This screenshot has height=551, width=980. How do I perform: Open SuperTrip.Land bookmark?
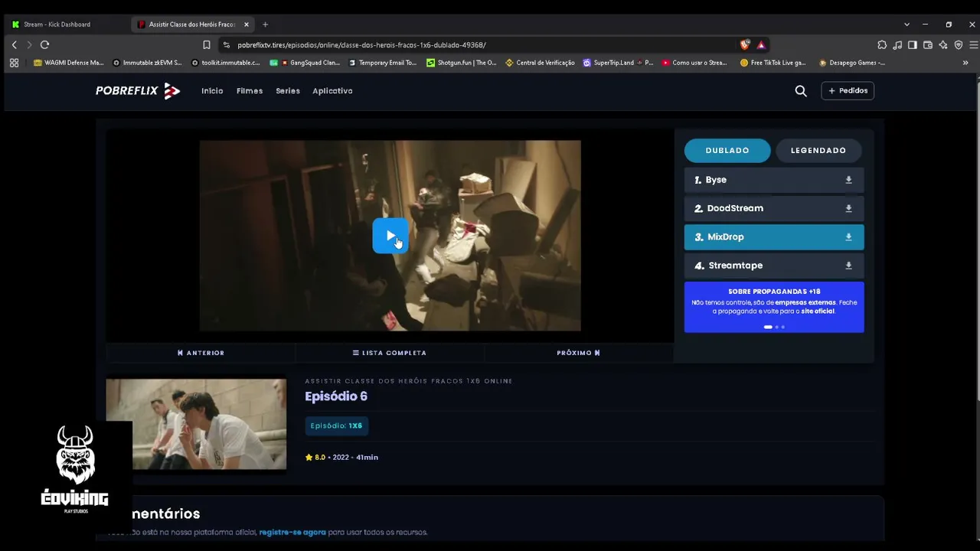(x=619, y=63)
